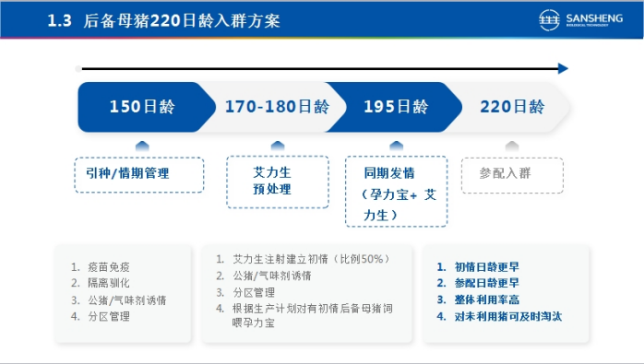This screenshot has width=644, height=364.
Task: Click '公猪/气味剂诱情' in the middle card
Action: click(x=272, y=276)
